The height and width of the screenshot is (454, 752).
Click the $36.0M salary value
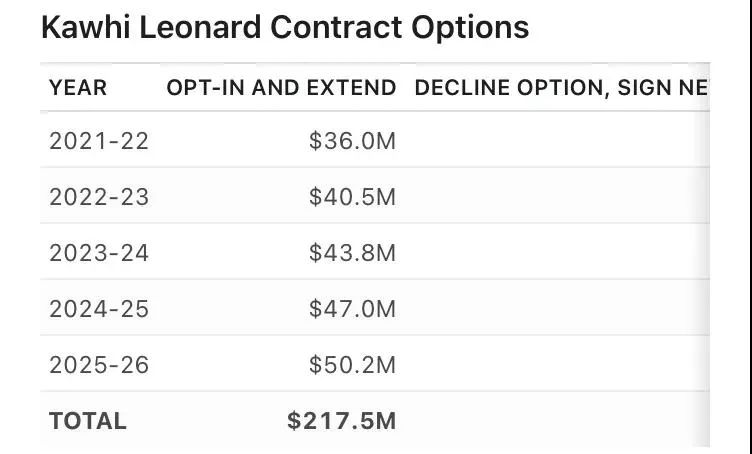pyautogui.click(x=352, y=141)
